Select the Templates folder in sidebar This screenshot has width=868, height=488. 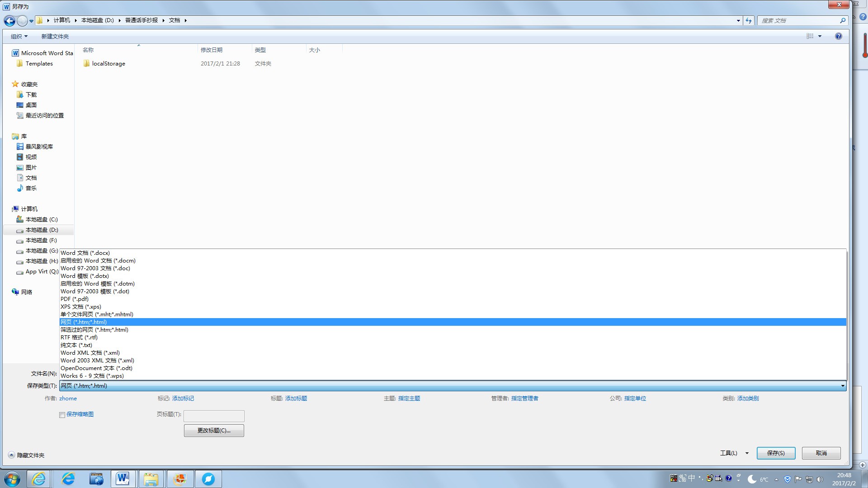pos(39,64)
